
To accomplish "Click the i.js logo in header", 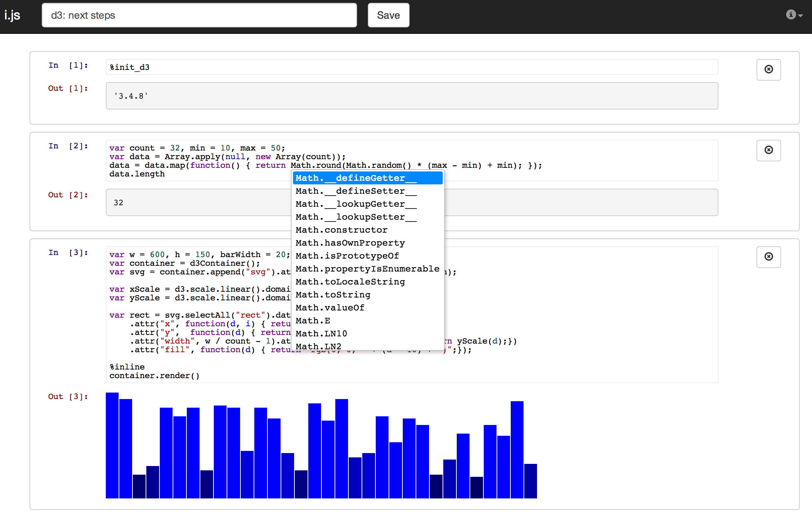I will [12, 15].
